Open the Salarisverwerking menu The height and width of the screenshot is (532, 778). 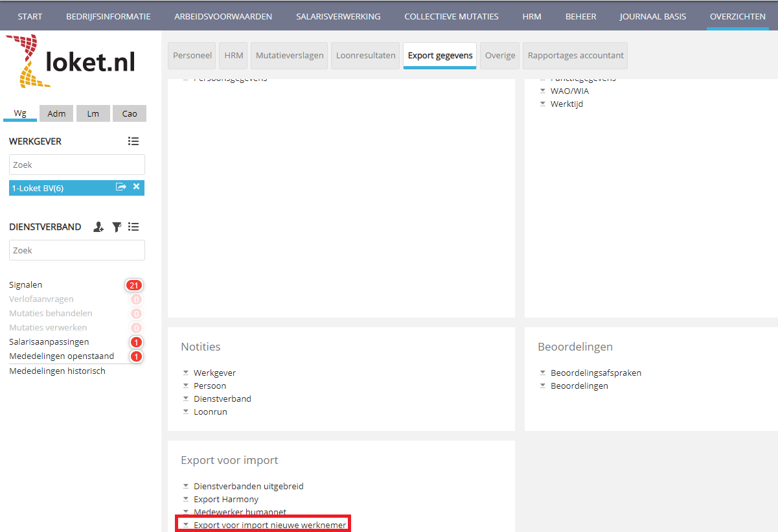338,16
